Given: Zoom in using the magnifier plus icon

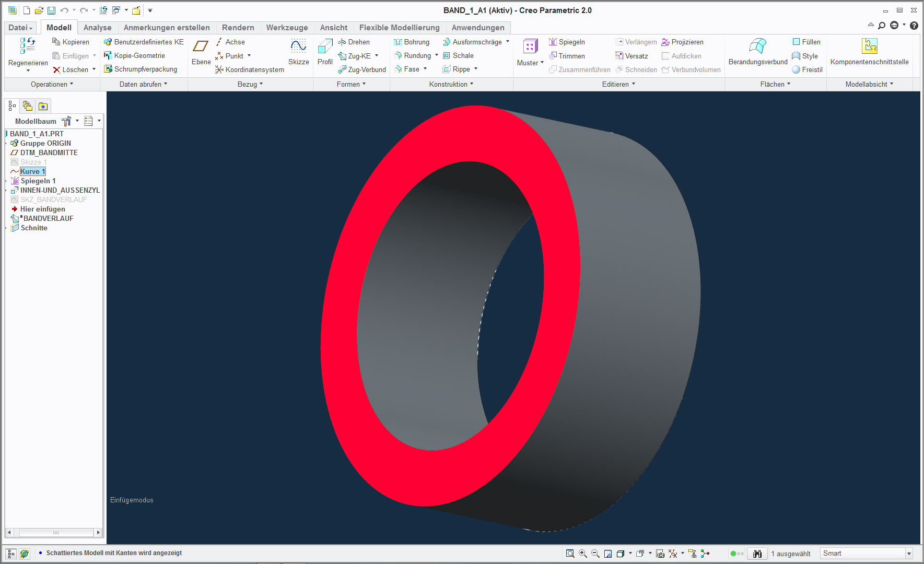Looking at the screenshot, I should pyautogui.click(x=583, y=554).
